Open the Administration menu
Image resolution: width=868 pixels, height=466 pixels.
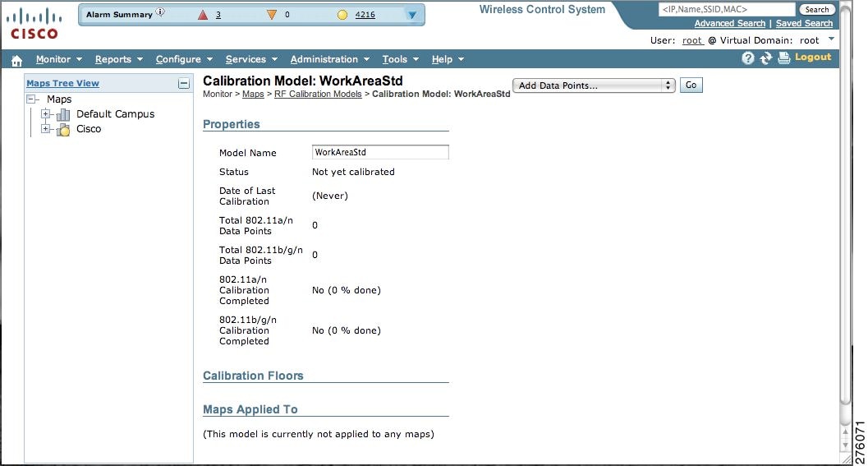pos(330,59)
